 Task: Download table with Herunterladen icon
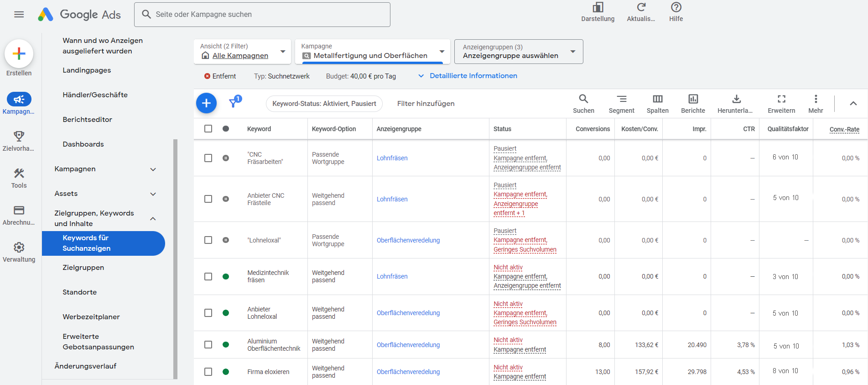tap(735, 104)
